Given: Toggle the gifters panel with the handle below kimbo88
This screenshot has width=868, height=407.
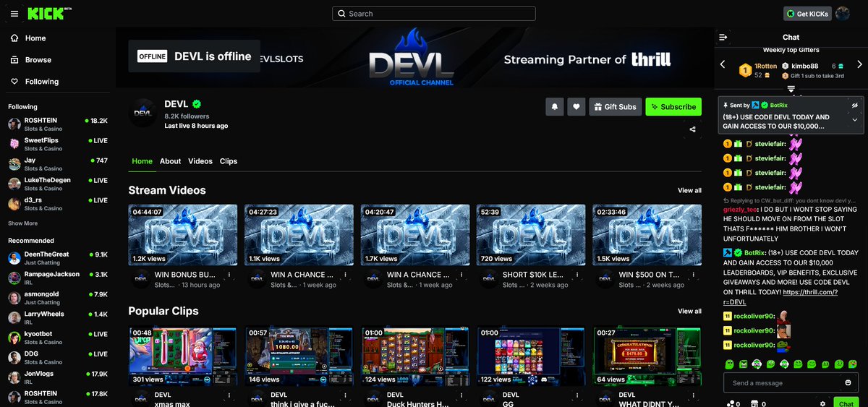Looking at the screenshot, I should point(791,89).
